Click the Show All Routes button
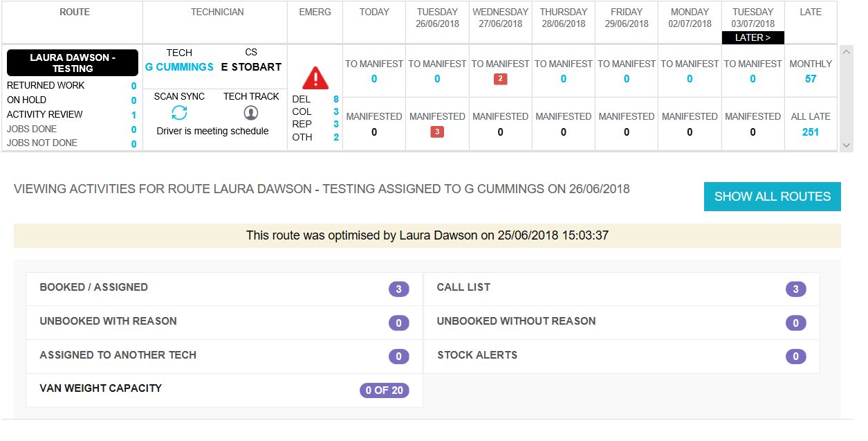This screenshot has height=441, width=868. click(x=772, y=196)
